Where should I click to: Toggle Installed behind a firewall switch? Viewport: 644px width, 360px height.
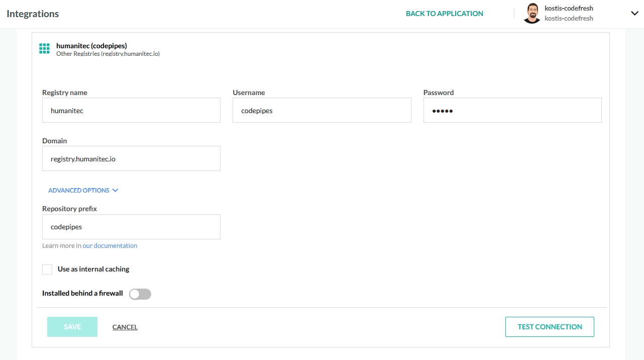point(140,294)
